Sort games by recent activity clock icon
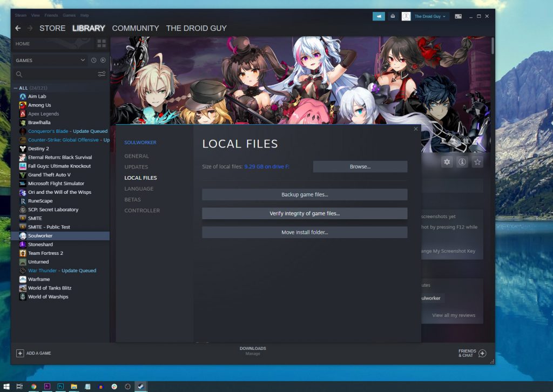Image resolution: width=553 pixels, height=392 pixels. (x=93, y=60)
